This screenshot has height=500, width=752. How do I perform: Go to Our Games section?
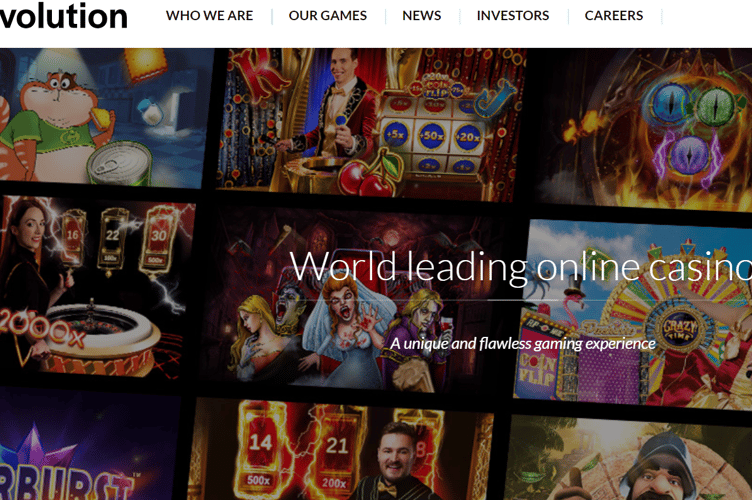pos(327,16)
